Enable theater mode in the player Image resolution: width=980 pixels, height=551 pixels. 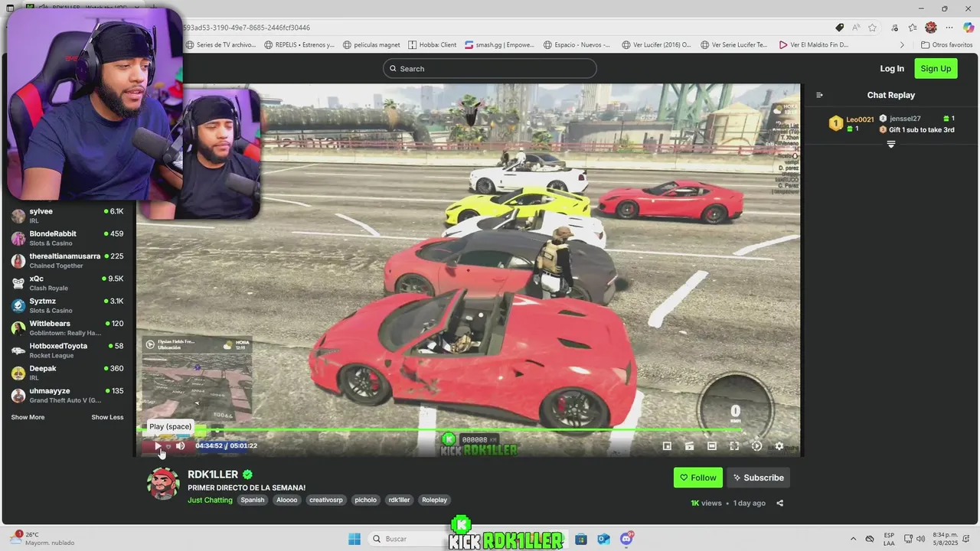tap(712, 446)
